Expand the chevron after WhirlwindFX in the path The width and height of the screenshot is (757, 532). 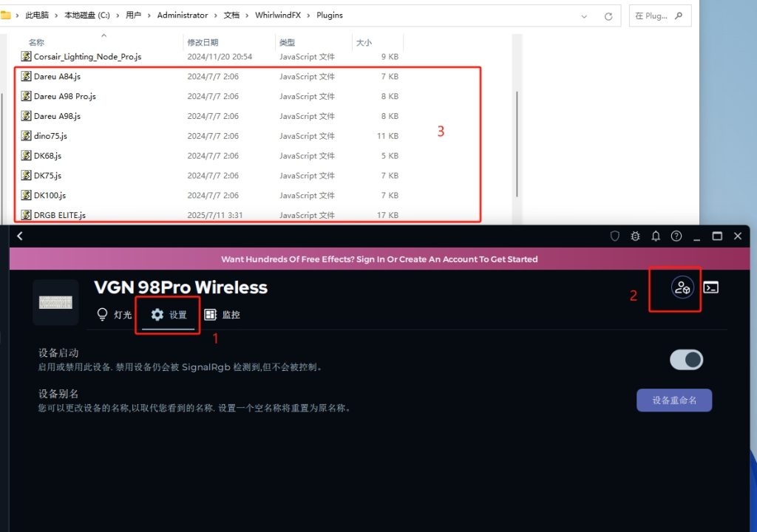tap(308, 16)
